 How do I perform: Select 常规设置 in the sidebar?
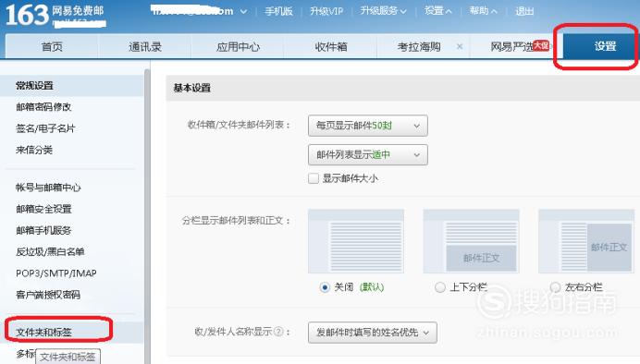tap(72, 86)
